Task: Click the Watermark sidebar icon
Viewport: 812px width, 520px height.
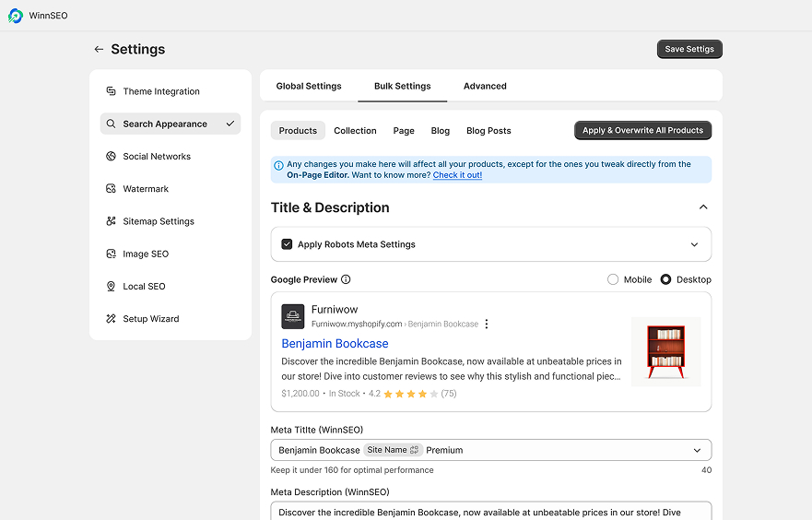Action: [111, 188]
